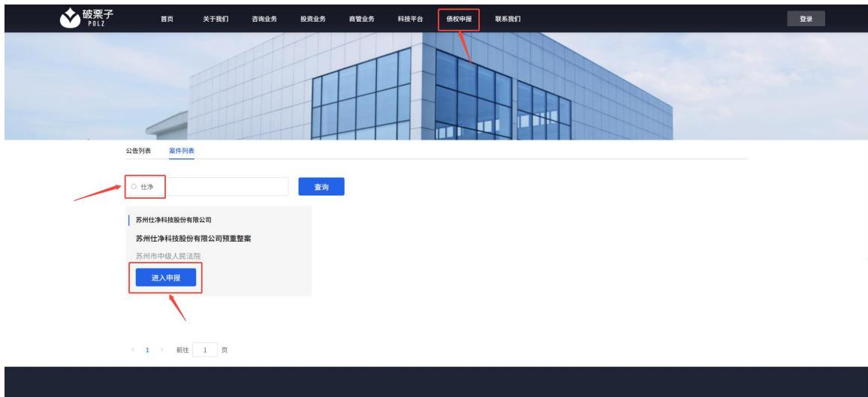Click the 查询 search button

[321, 187]
